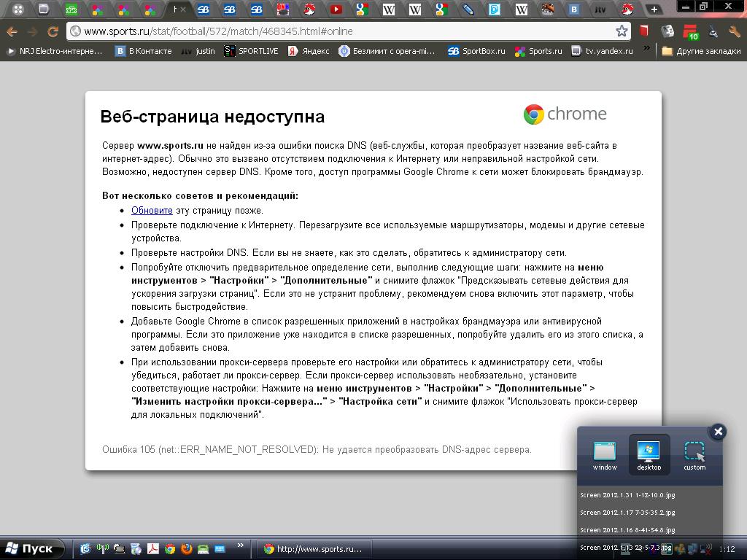Viewport: 747px width, 560px height.
Task: Open the Sports.ru bookmark
Action: click(x=538, y=51)
